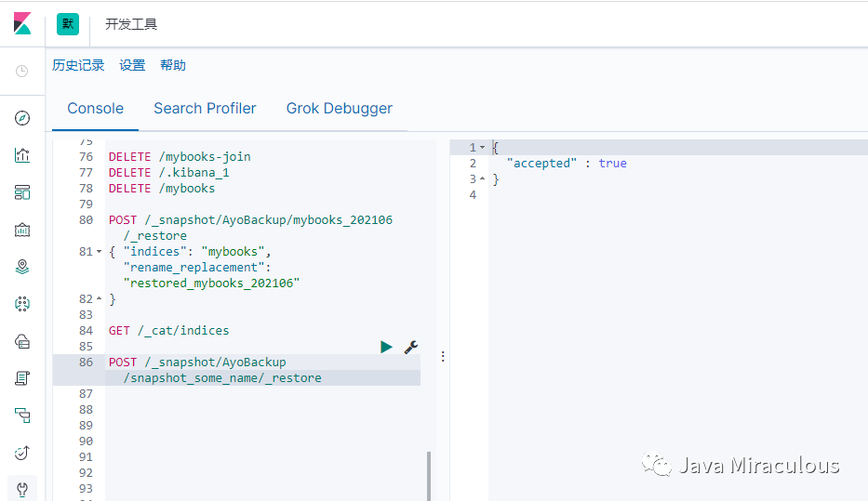Open the Maps icon in the sidebar
The height and width of the screenshot is (501, 868).
22,267
